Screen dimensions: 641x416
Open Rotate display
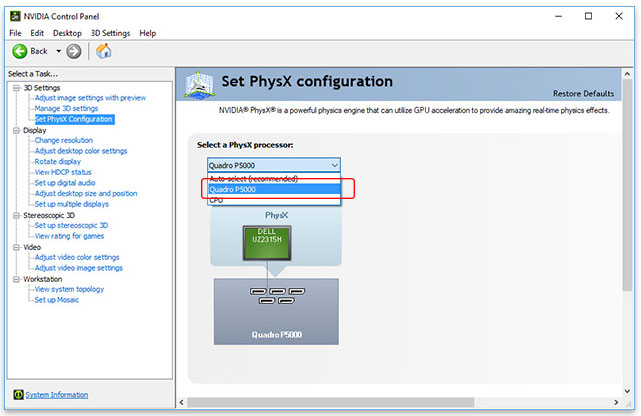point(58,161)
